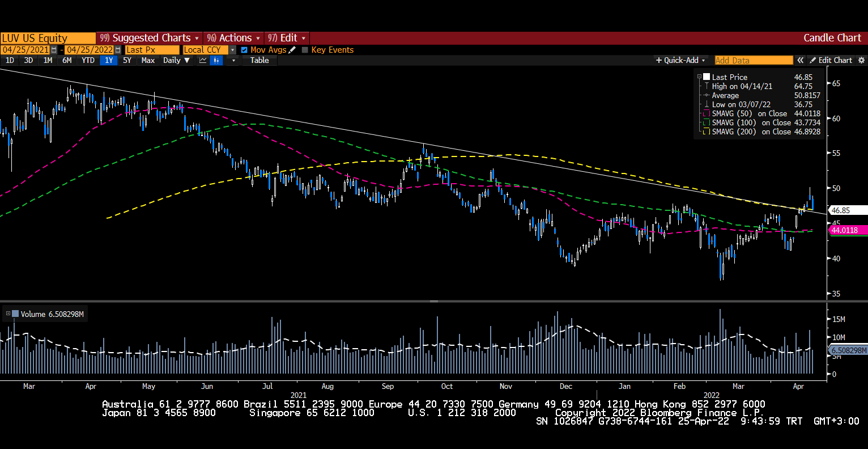868x449 pixels.
Task: Switch to Table view
Action: pyautogui.click(x=259, y=60)
